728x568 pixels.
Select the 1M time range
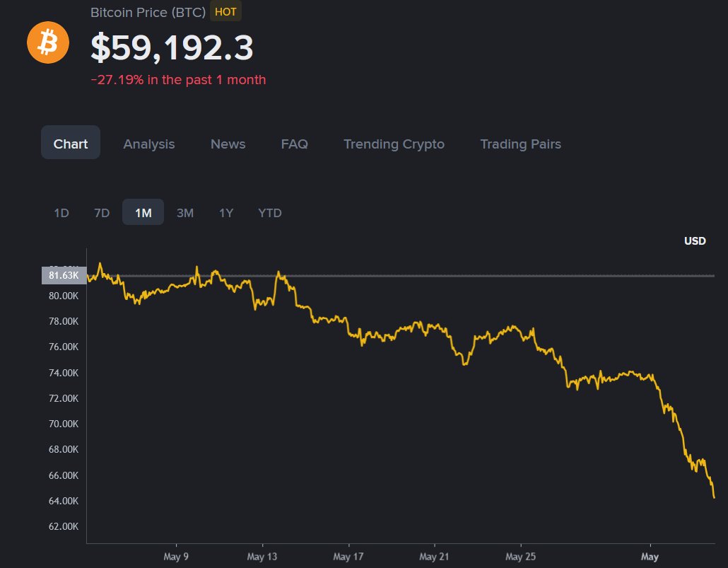click(143, 212)
